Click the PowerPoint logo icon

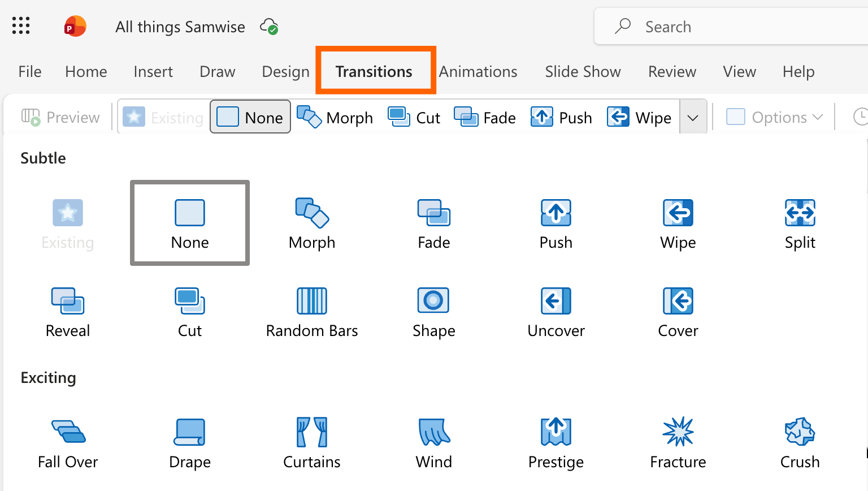75,26
